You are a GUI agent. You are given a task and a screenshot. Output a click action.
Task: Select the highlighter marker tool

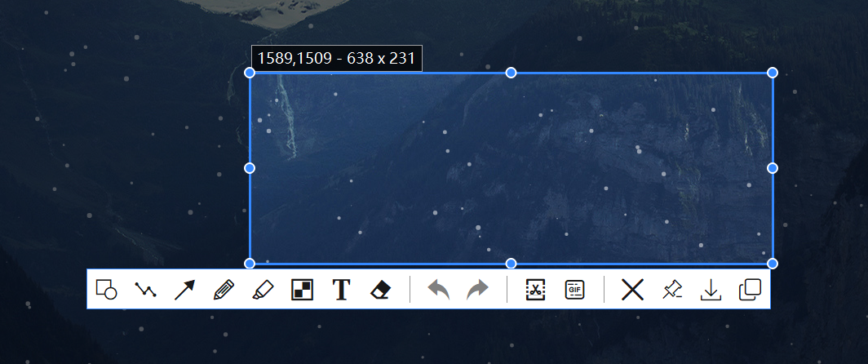(x=263, y=289)
